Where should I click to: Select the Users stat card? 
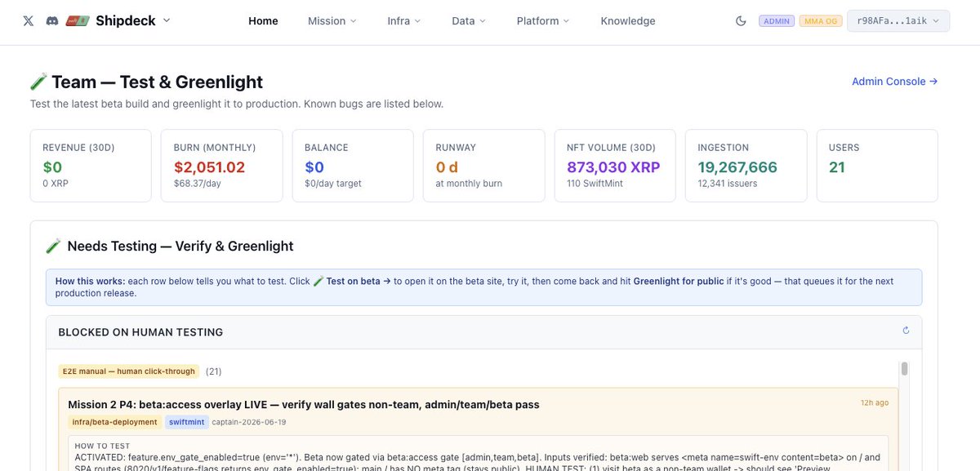[x=877, y=166]
